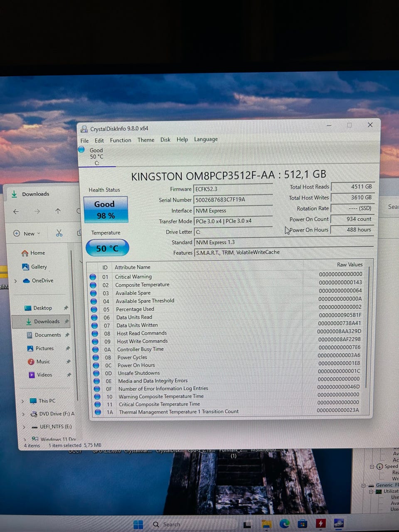Click the pin icon next to Music

point(68,362)
